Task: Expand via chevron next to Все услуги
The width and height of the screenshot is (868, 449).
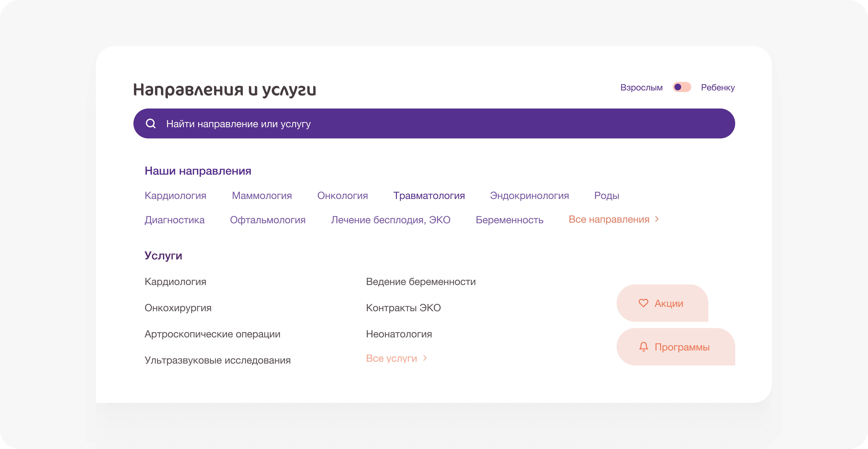Action: [x=425, y=358]
